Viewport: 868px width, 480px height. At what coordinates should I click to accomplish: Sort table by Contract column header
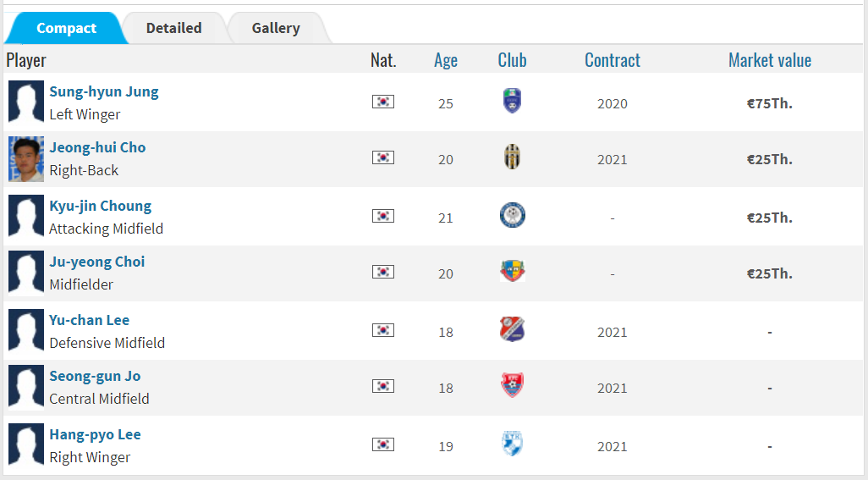612,60
